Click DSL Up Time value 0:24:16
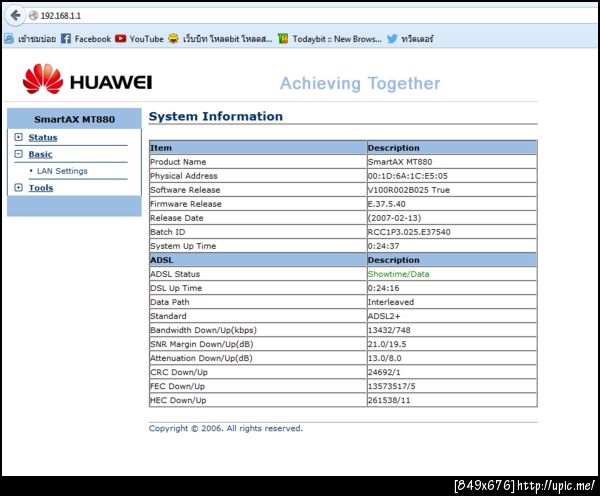600x496 pixels. [x=383, y=288]
